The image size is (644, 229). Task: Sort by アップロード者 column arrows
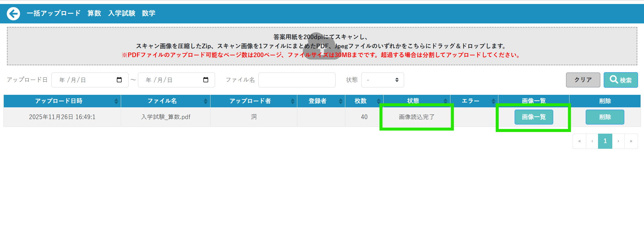point(292,101)
